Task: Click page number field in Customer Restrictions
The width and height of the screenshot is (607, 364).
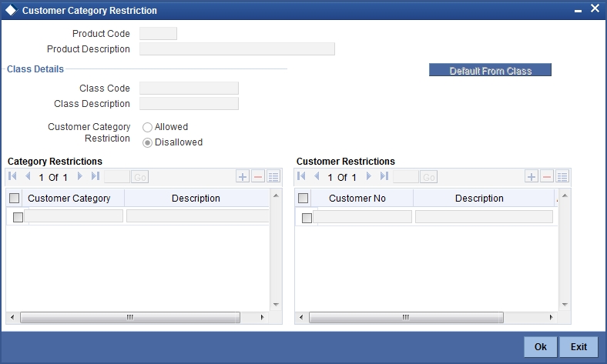Action: coord(406,177)
